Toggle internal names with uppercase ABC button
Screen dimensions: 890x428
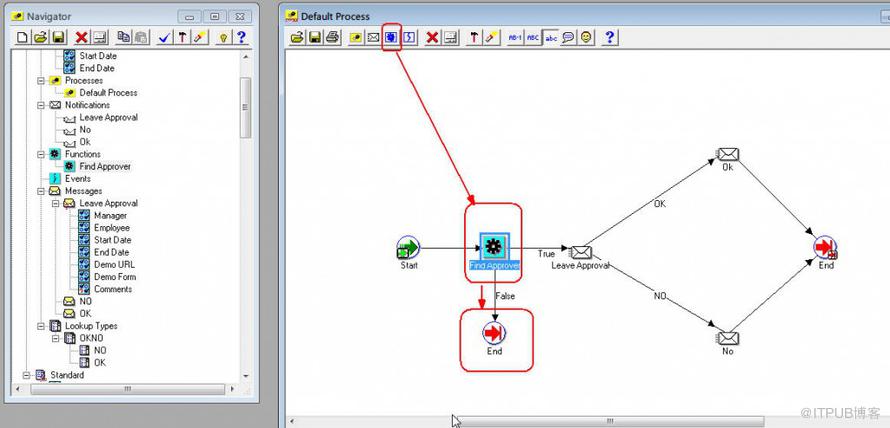[533, 37]
